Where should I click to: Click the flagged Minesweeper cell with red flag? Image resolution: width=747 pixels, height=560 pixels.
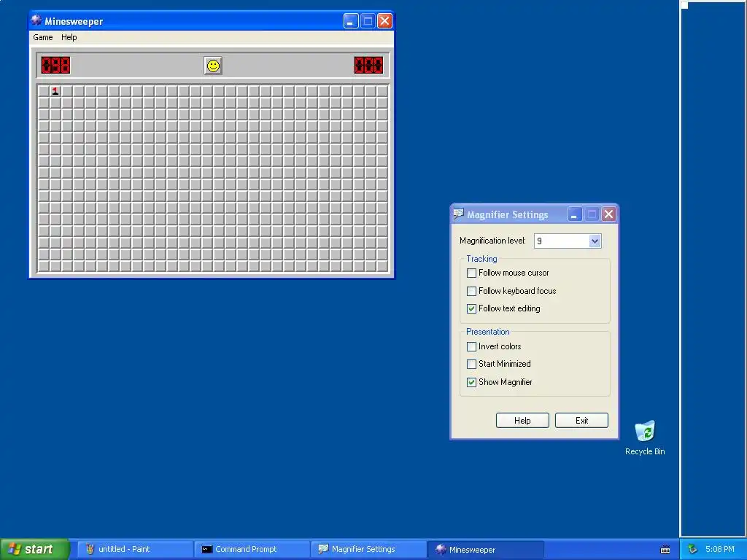coord(55,91)
